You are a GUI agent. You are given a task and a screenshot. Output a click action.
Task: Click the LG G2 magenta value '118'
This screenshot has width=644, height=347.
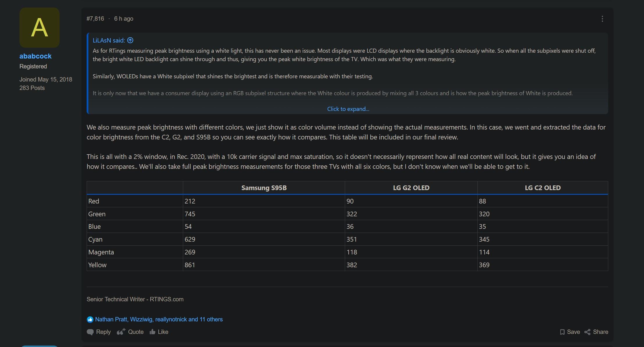coord(352,252)
